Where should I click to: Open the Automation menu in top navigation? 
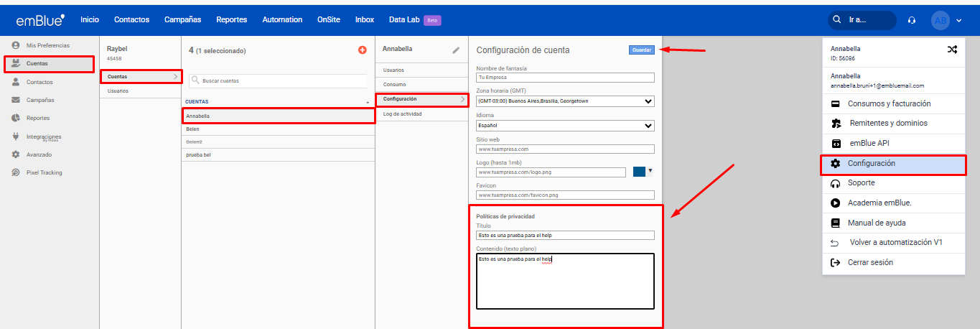click(282, 19)
